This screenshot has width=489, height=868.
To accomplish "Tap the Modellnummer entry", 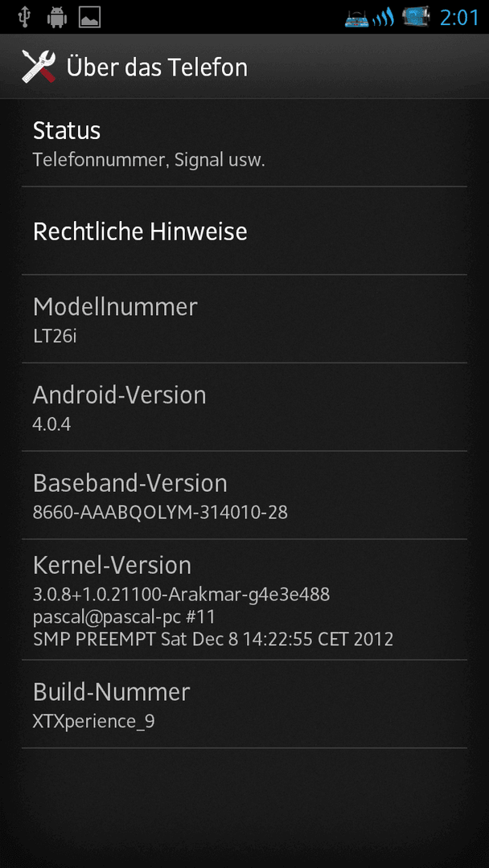I will click(244, 319).
